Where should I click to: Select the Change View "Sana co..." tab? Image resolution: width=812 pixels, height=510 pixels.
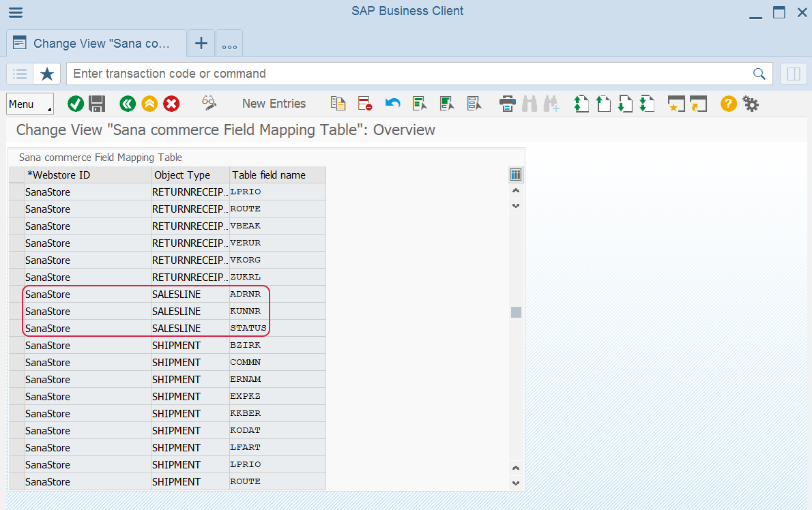96,44
